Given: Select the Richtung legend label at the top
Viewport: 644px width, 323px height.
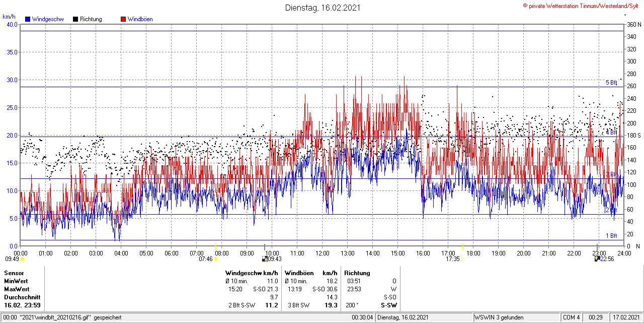Looking at the screenshot, I should [x=91, y=19].
